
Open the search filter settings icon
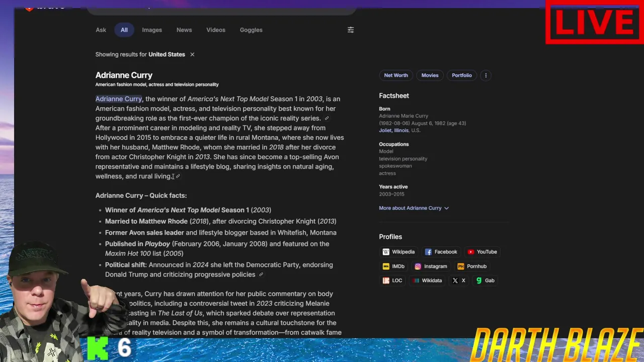click(x=351, y=30)
